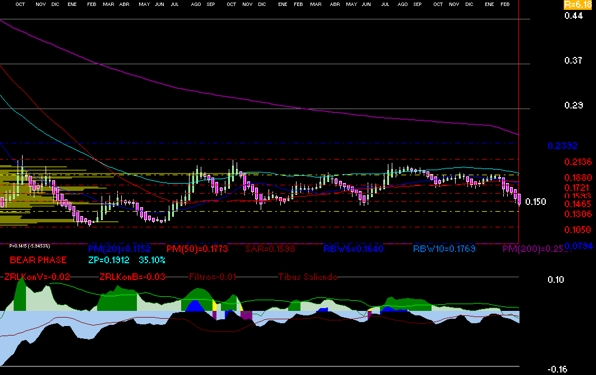The width and height of the screenshot is (596, 375).
Task: Click the current price tag 0.150
Action: [536, 202]
